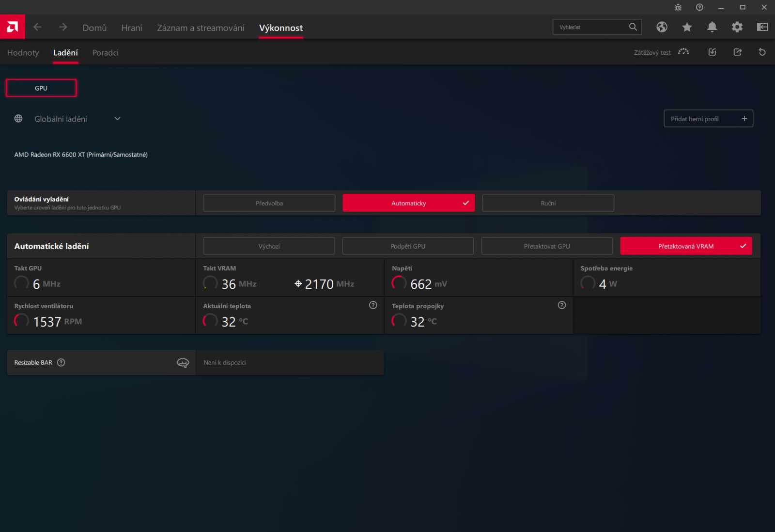Click the VRAM target crosshair icon
The image size is (775, 532).
298,284
